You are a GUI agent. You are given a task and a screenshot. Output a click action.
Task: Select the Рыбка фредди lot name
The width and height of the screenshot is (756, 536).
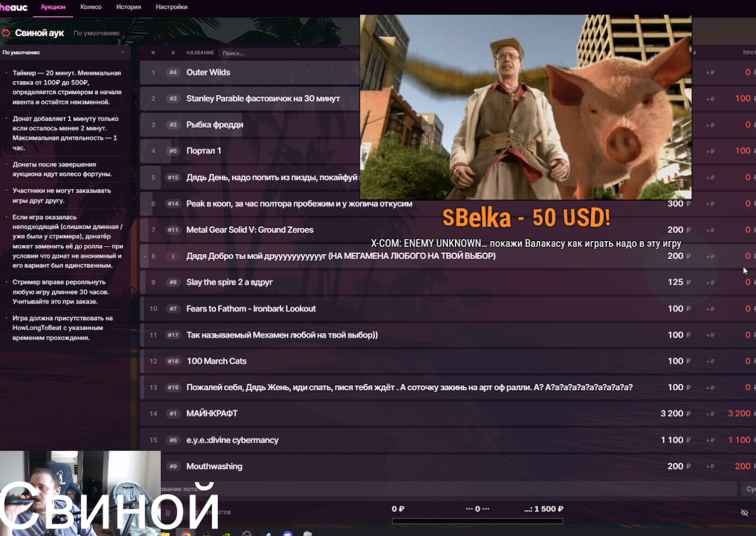pos(215,125)
